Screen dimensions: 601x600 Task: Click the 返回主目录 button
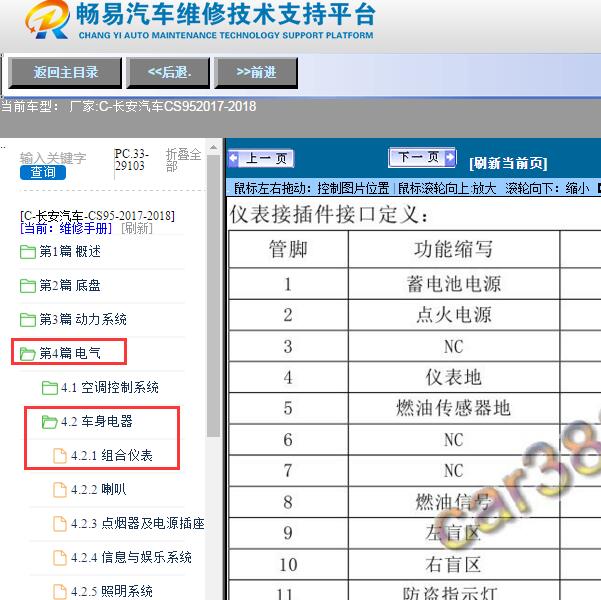(65, 72)
